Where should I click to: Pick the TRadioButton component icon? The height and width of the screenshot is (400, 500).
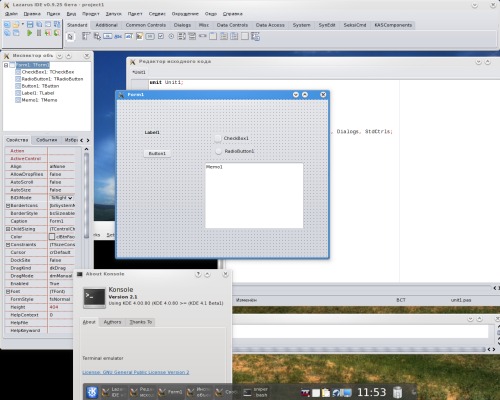(x=171, y=36)
